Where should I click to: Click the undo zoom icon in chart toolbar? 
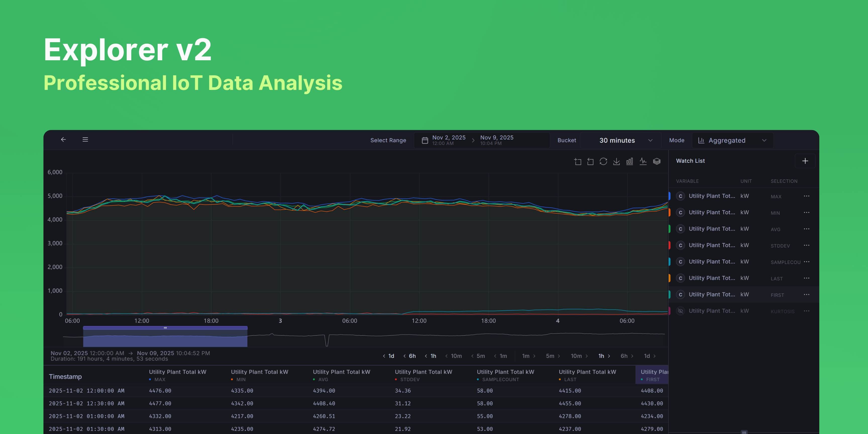click(590, 161)
